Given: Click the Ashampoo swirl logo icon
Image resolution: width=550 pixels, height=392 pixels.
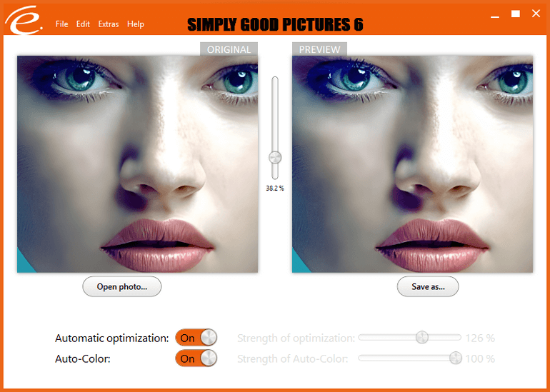Looking at the screenshot, I should point(24,20).
